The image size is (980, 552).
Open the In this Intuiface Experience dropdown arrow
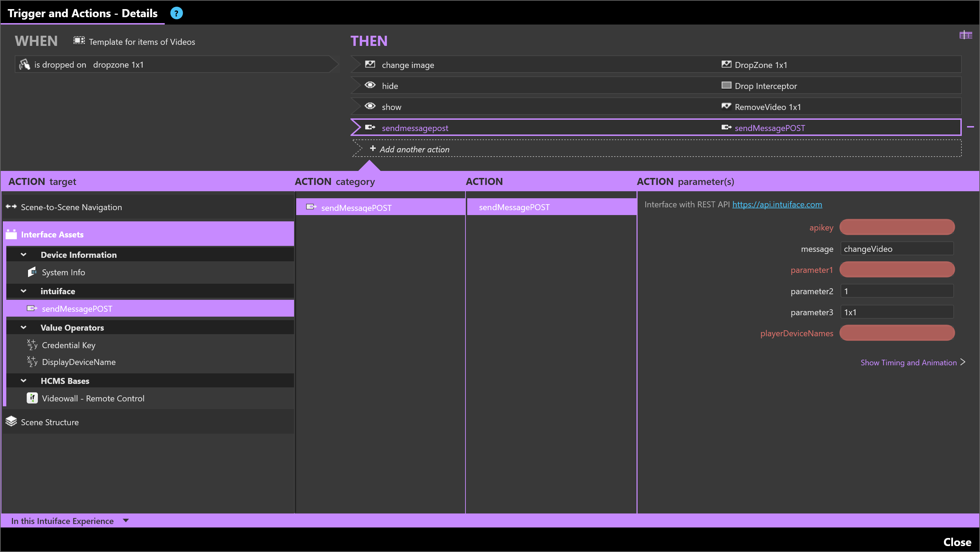[x=126, y=520]
